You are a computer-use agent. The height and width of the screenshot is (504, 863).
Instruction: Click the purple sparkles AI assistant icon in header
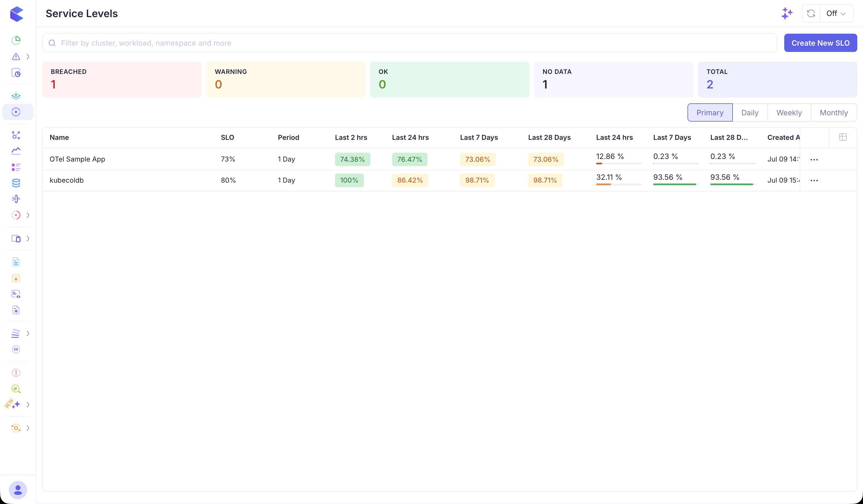(787, 13)
